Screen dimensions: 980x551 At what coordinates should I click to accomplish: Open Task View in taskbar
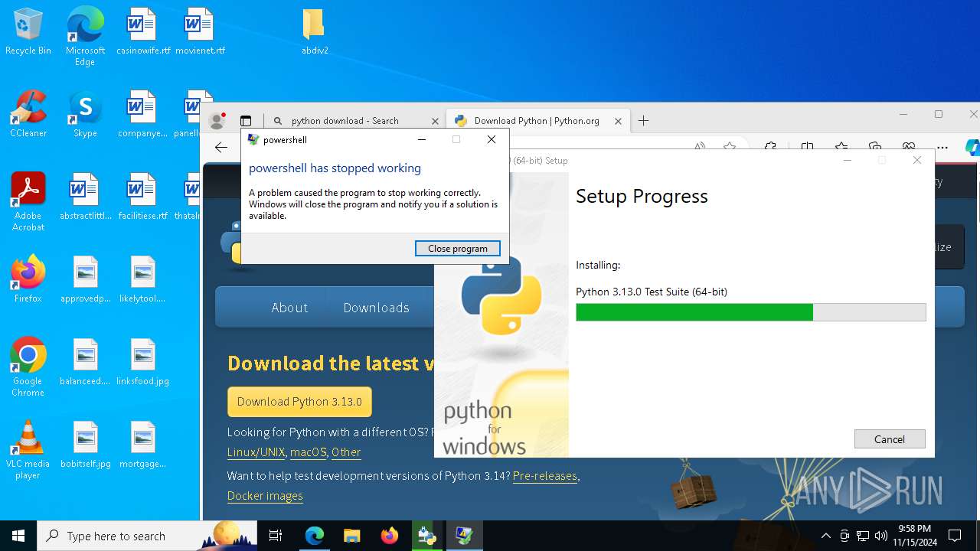(x=276, y=536)
